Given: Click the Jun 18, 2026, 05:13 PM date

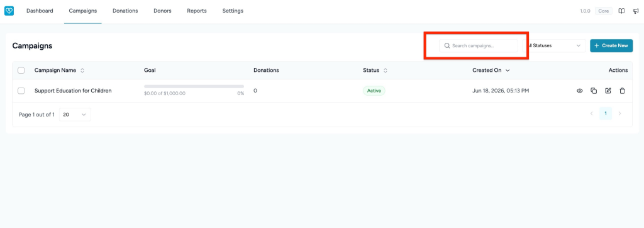Looking at the screenshot, I should coord(501,91).
